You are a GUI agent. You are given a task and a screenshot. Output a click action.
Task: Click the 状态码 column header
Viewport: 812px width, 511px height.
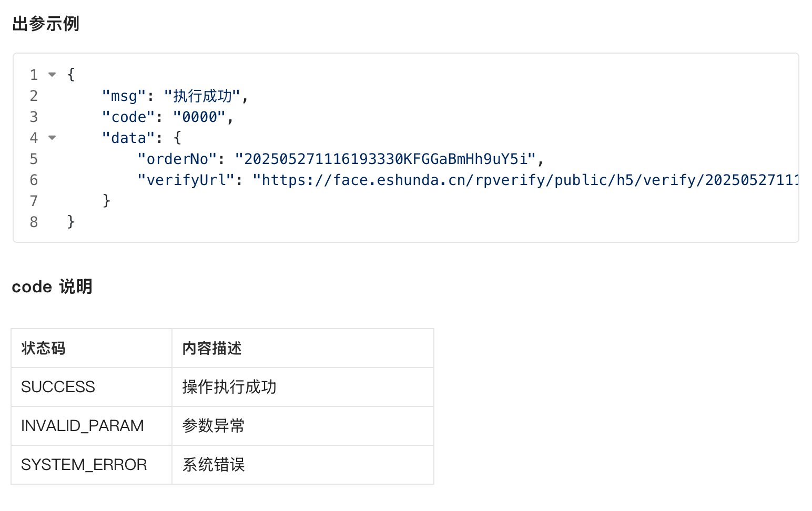tap(92, 348)
